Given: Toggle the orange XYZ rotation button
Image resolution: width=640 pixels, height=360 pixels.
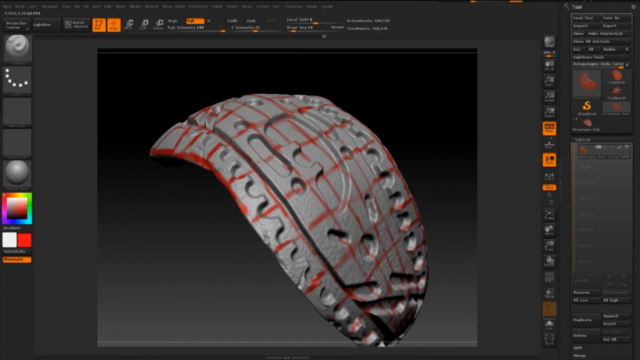Looking at the screenshot, I should [549, 187].
